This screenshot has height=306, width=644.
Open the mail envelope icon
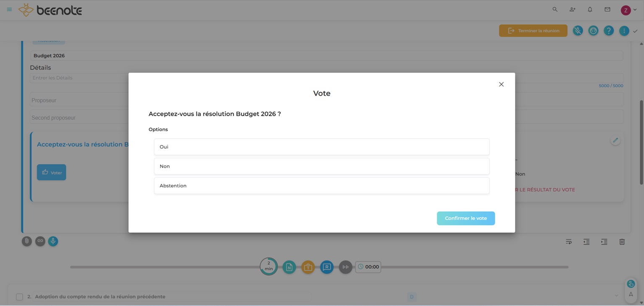607,10
